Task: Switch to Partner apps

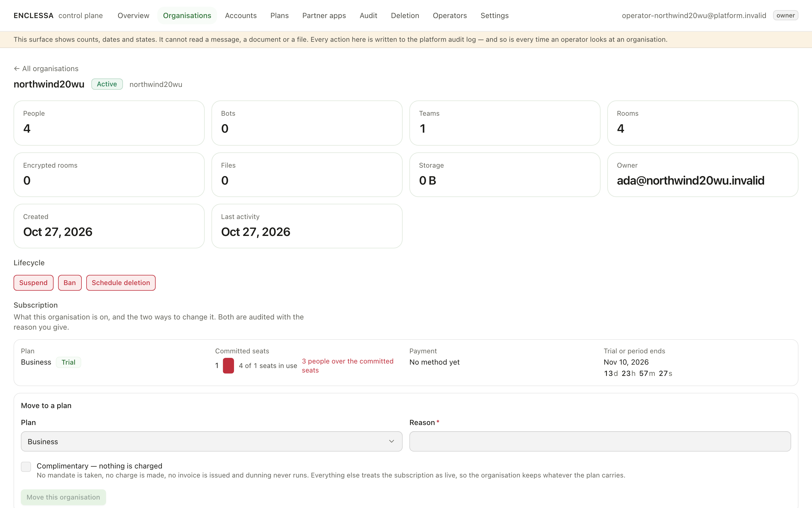Action: pos(324,16)
